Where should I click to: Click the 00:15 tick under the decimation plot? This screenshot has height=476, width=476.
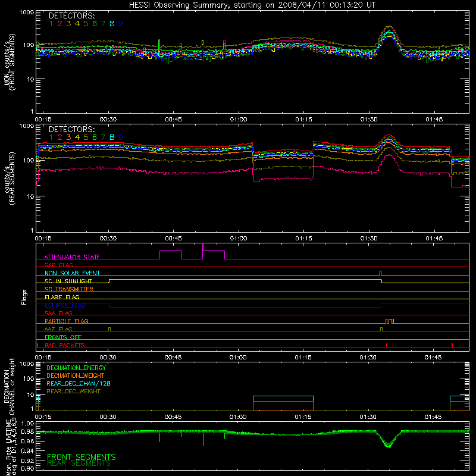[x=43, y=417]
